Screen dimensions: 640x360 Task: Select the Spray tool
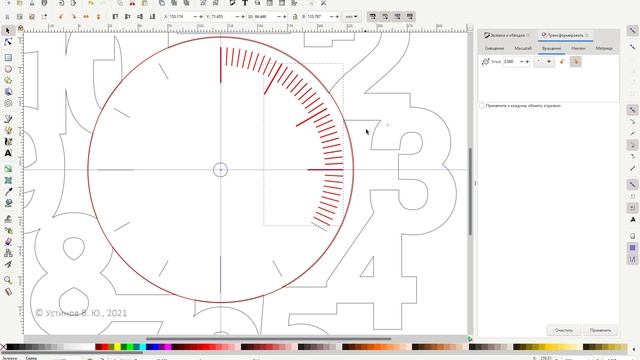(8, 230)
